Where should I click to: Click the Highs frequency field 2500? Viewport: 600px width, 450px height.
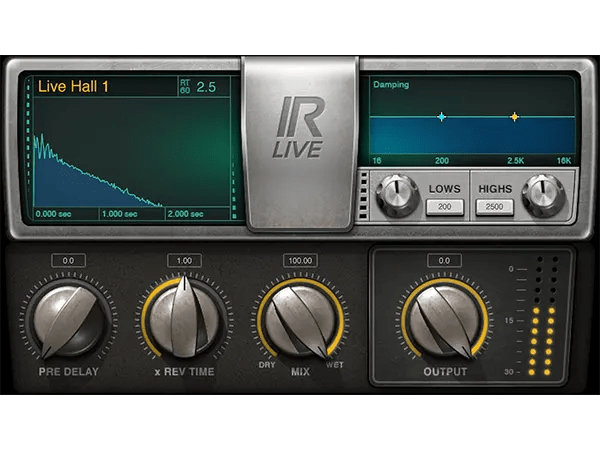(494, 207)
